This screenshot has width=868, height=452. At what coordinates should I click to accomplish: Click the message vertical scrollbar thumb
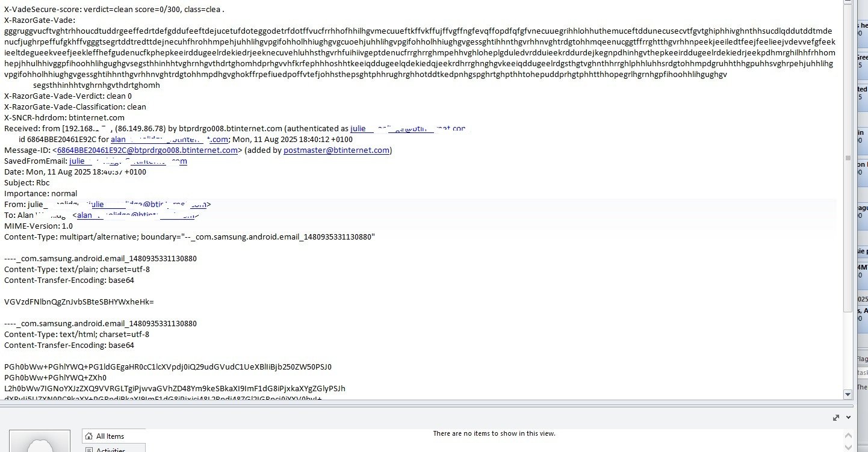pos(848,158)
